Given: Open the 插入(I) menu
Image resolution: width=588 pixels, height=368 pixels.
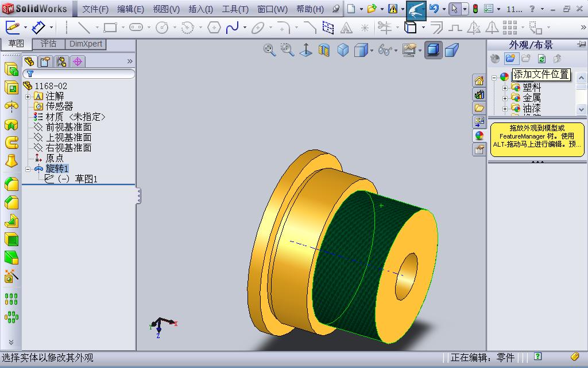Looking at the screenshot, I should 200,9.
